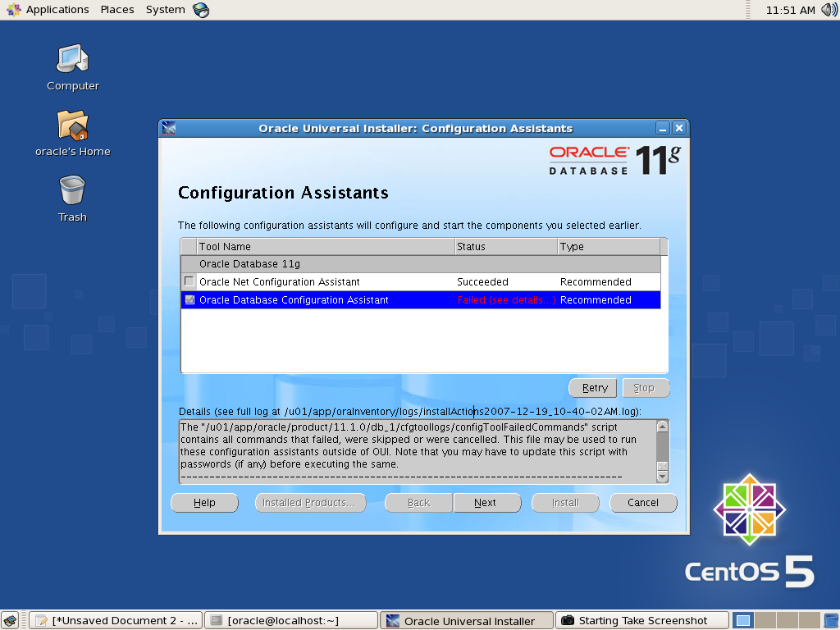Click the volume speaker icon in top panel
The height and width of the screenshot is (630, 840).
(x=829, y=10)
